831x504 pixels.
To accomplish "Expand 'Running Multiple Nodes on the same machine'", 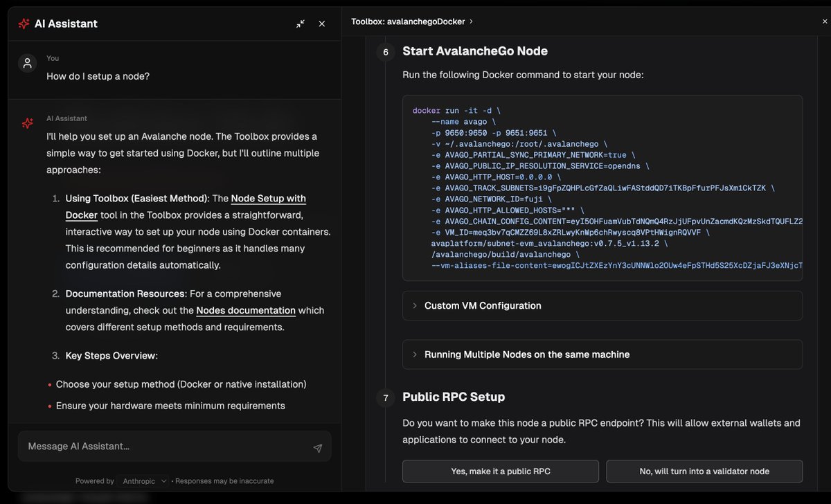I will [x=602, y=354].
